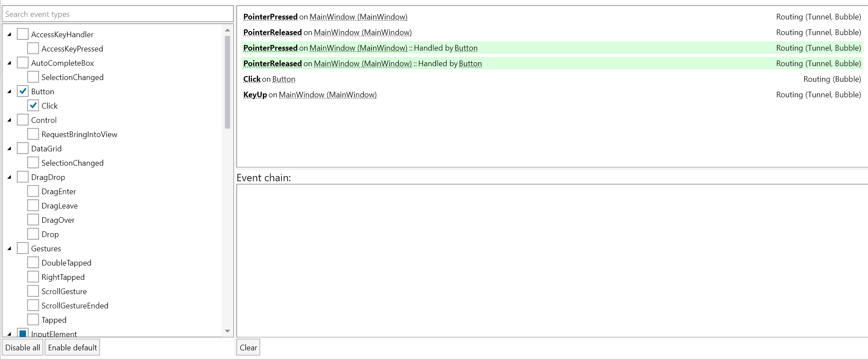The image size is (868, 359).
Task: Click the Disable all button
Action: pyautogui.click(x=23, y=347)
